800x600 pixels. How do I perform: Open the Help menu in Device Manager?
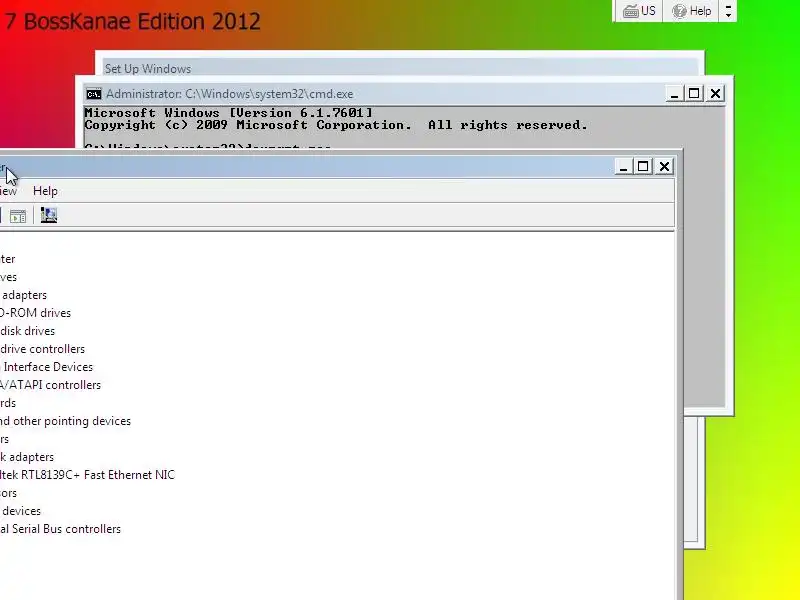tap(45, 191)
